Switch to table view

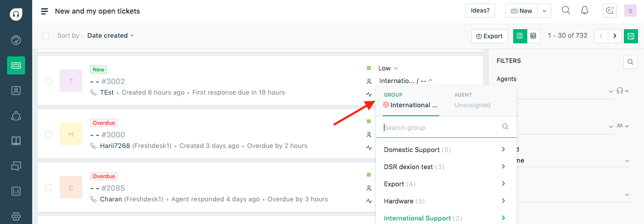click(x=533, y=36)
